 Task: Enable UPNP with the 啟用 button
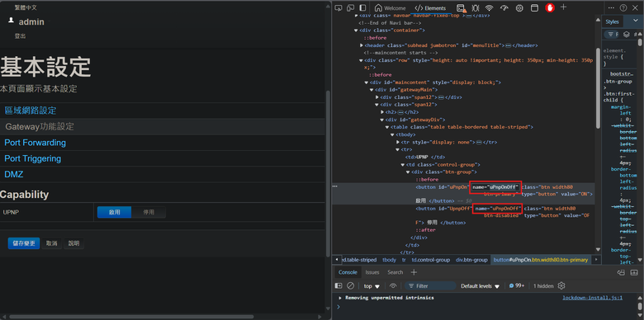click(114, 212)
